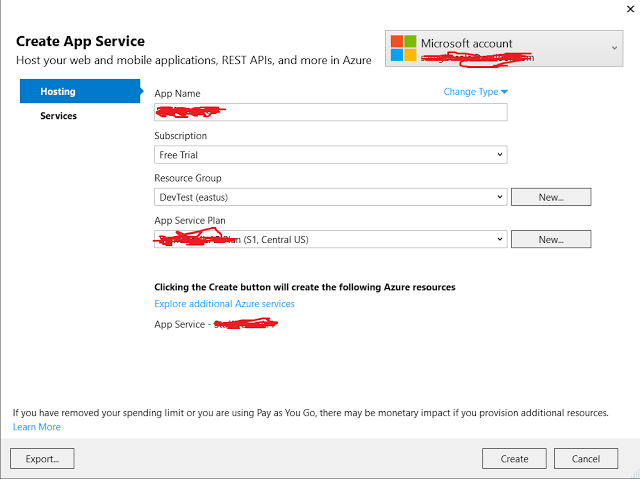Follow Explore additional Azure services link
640x479 pixels.
224,304
